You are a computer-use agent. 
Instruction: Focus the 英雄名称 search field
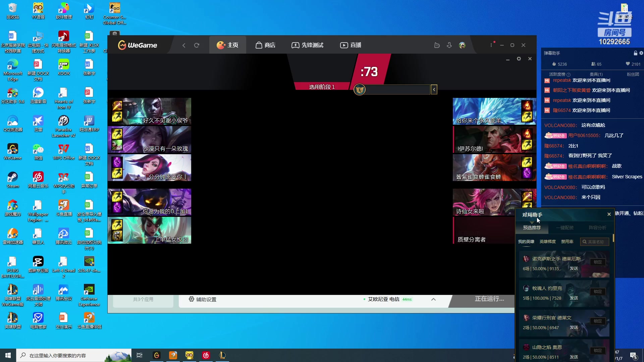click(595, 242)
